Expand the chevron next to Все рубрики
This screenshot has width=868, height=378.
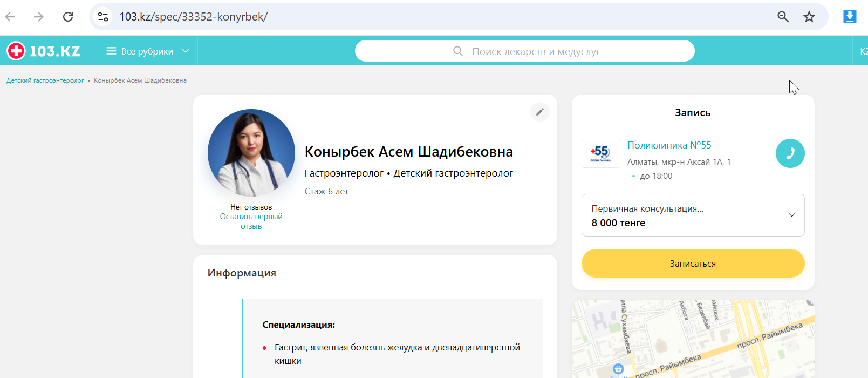pyautogui.click(x=186, y=51)
